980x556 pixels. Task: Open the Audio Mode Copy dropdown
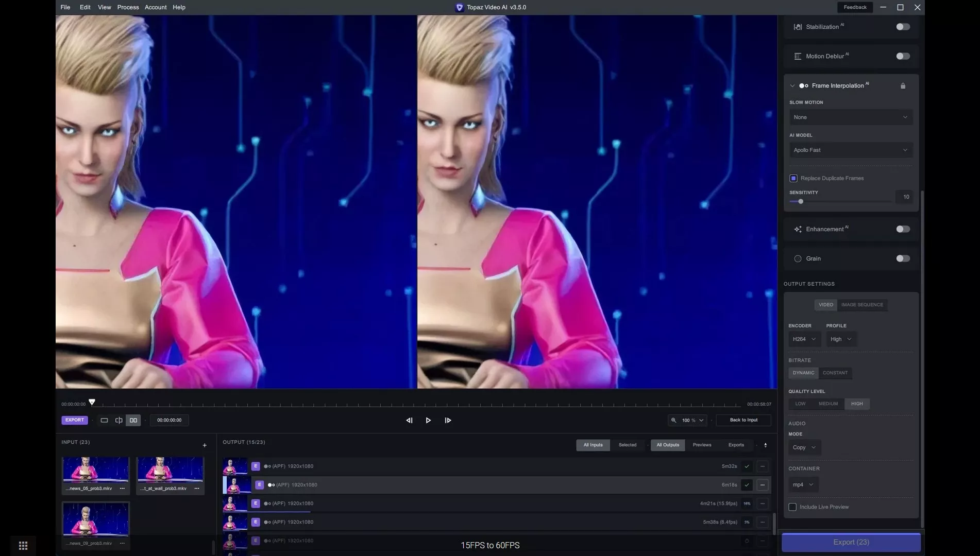804,447
